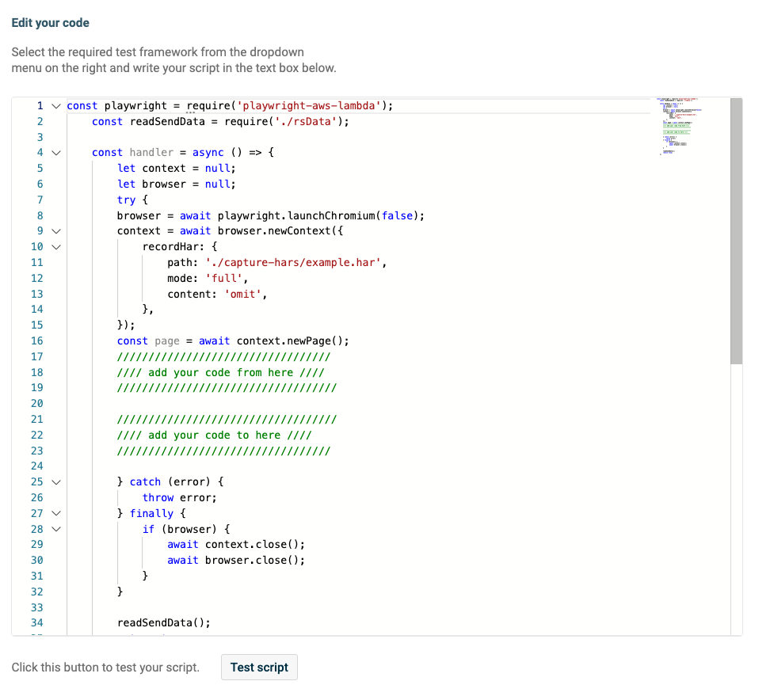
Task: Collapse the handler function on line 4
Action: coord(55,152)
